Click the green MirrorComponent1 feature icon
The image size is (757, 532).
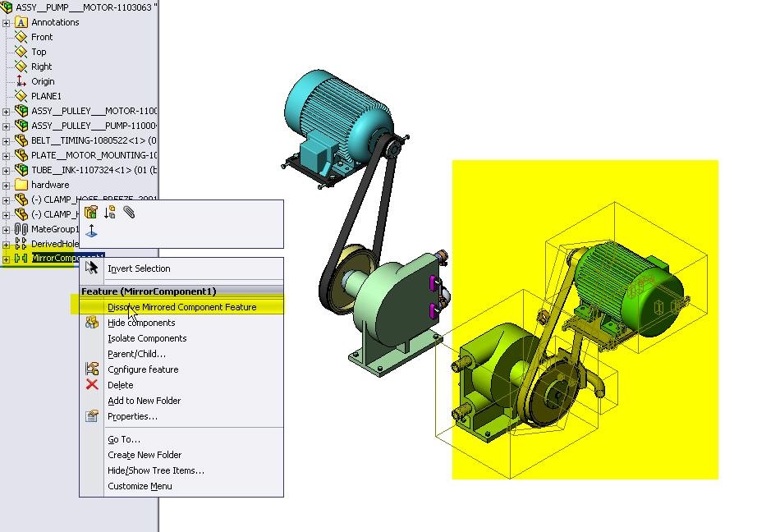pos(21,259)
